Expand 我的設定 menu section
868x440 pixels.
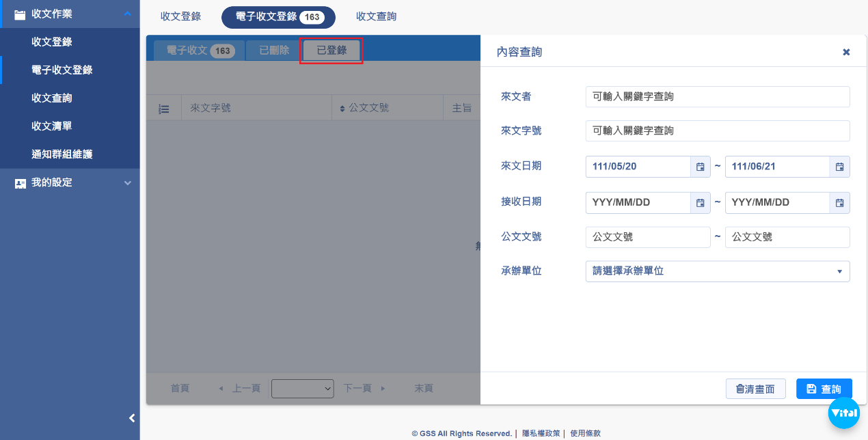tap(70, 182)
